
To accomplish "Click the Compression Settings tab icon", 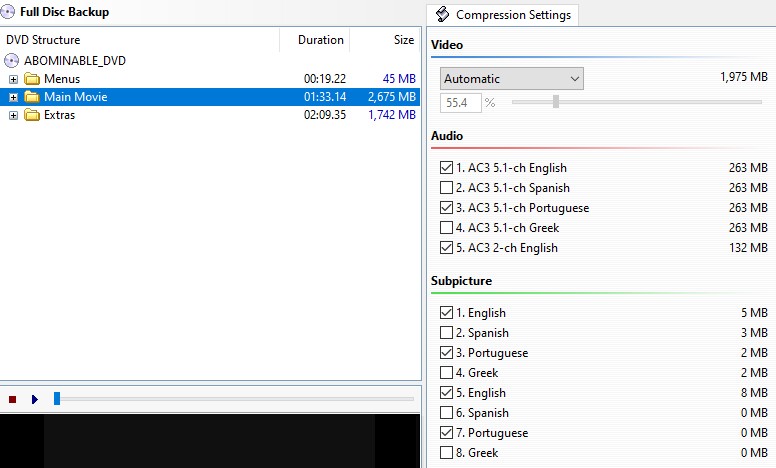I will 442,14.
